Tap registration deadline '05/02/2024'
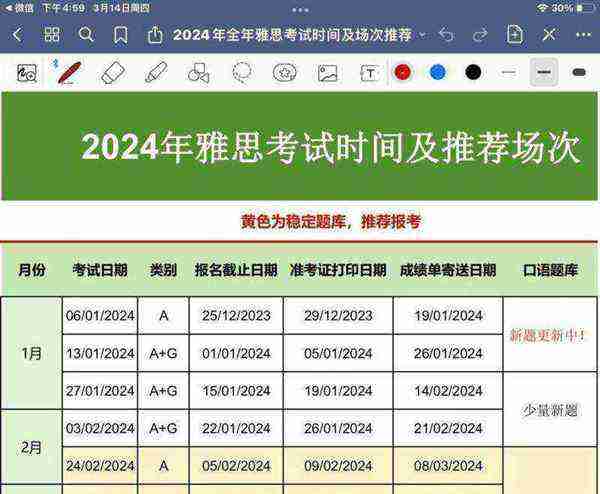 click(236, 466)
